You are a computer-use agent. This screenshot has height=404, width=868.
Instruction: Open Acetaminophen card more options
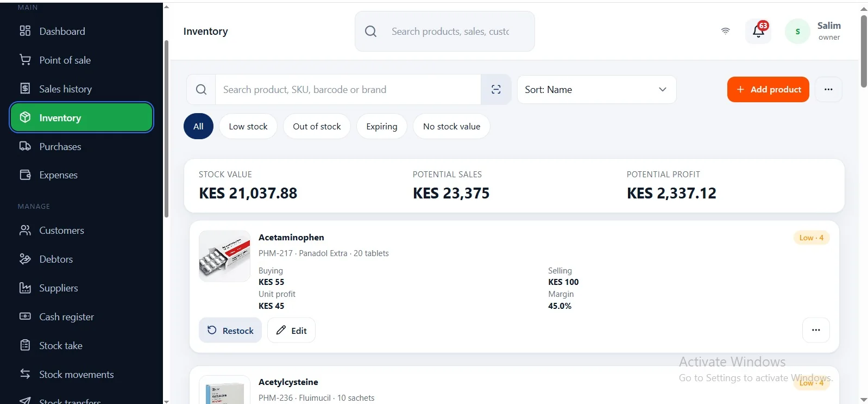point(816,330)
